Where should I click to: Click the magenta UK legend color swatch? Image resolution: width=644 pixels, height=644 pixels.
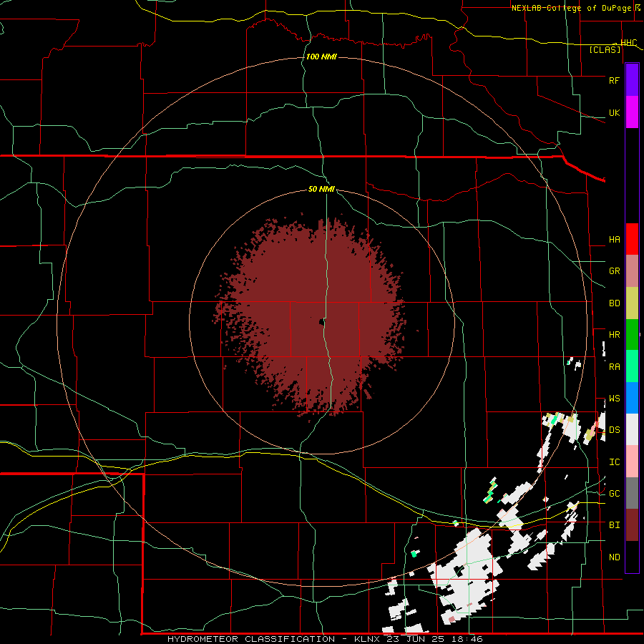[x=632, y=112]
